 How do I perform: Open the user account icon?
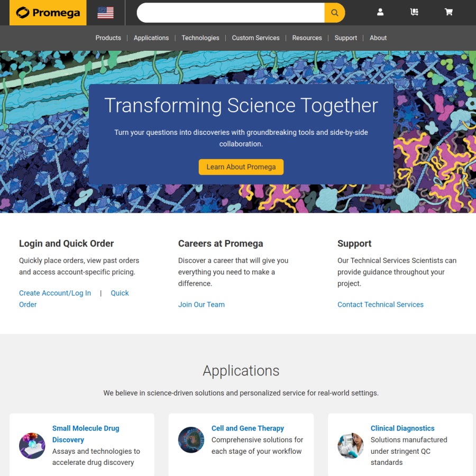[x=380, y=12]
